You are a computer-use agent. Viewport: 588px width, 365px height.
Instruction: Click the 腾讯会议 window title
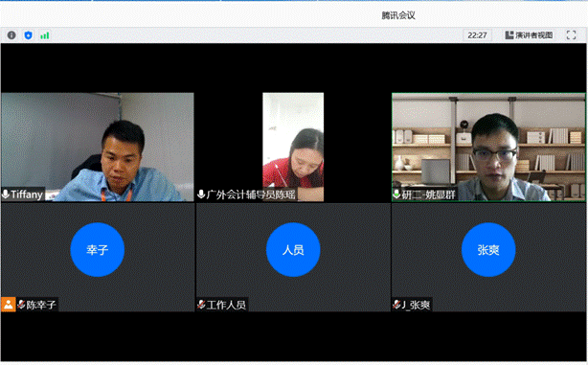(x=398, y=15)
